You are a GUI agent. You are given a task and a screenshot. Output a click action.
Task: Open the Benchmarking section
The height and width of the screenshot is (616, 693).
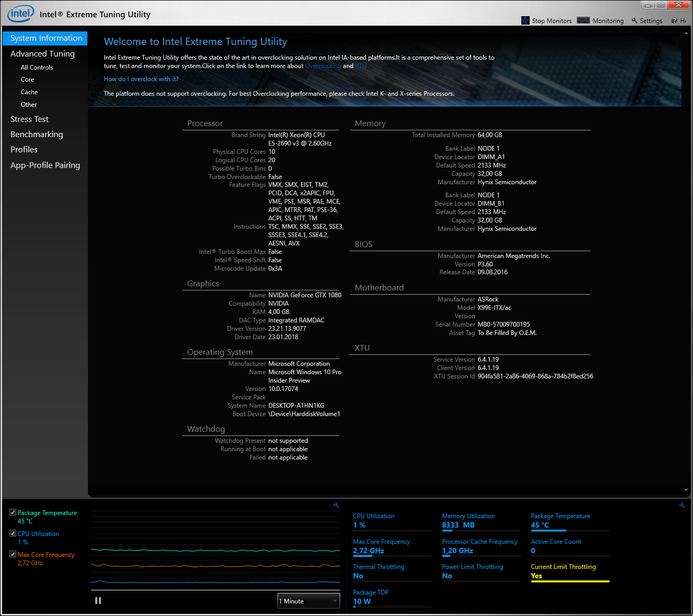(x=37, y=135)
